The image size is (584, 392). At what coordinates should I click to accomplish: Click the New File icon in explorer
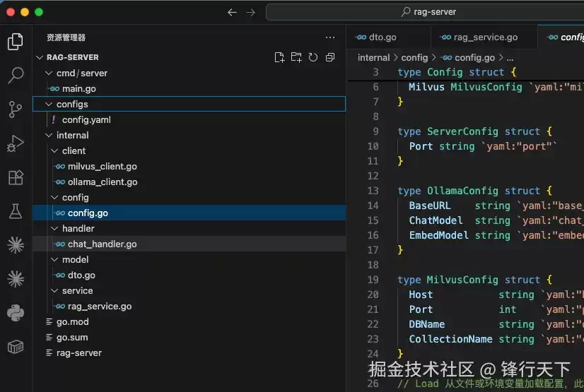click(279, 57)
